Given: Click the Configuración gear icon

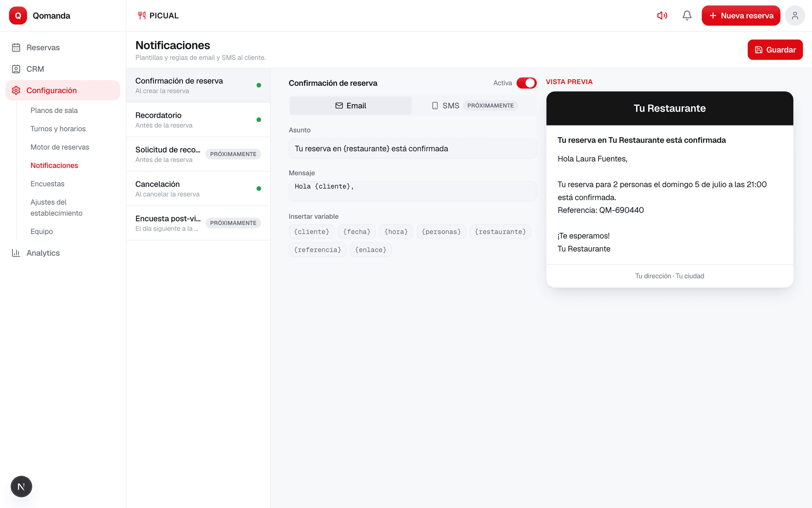Looking at the screenshot, I should (16, 90).
